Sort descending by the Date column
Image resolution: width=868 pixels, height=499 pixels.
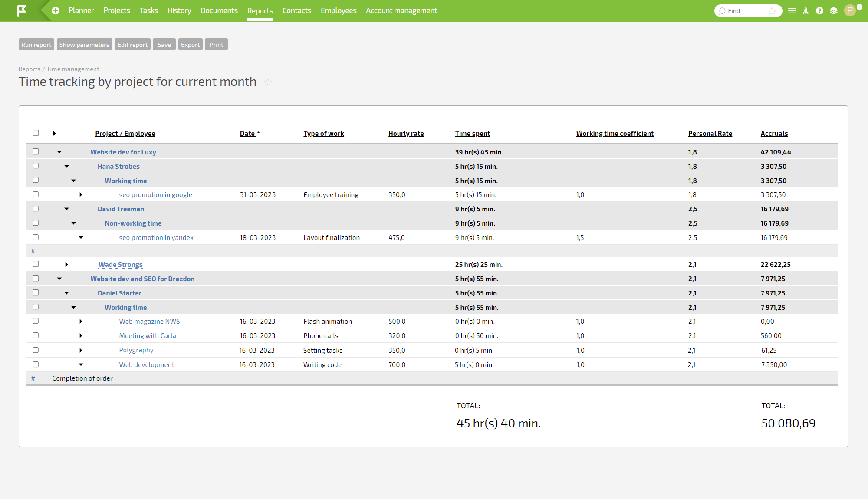247,133
